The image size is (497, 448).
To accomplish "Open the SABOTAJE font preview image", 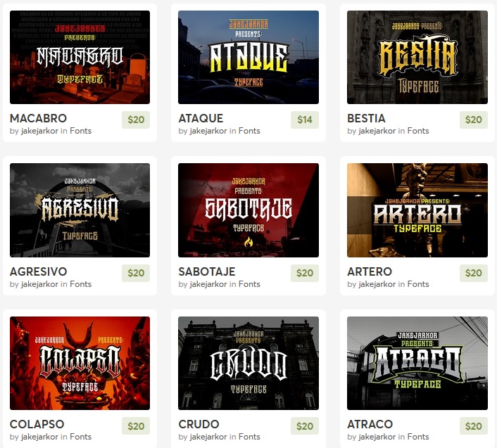I will (x=249, y=210).
